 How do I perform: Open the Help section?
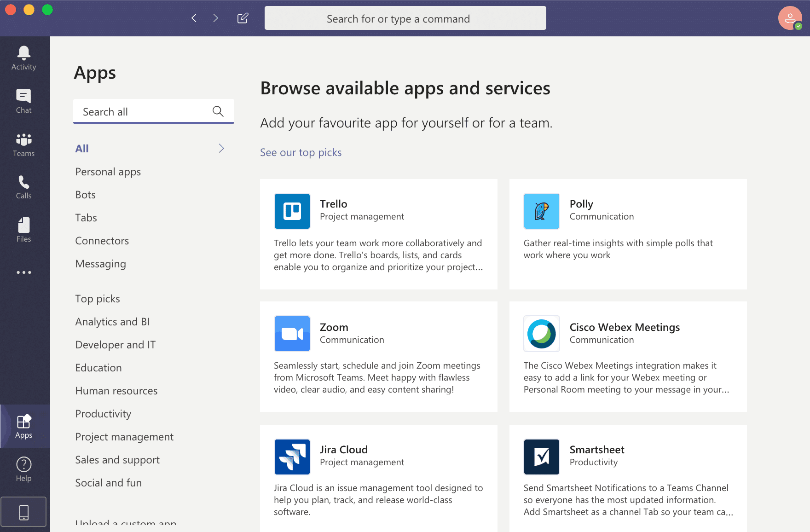[x=23, y=468]
